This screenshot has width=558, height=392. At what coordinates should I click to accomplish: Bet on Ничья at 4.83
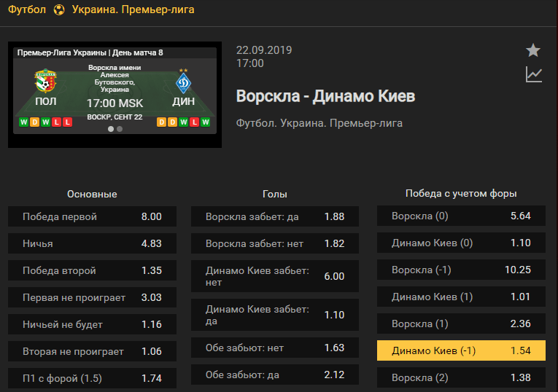[92, 243]
